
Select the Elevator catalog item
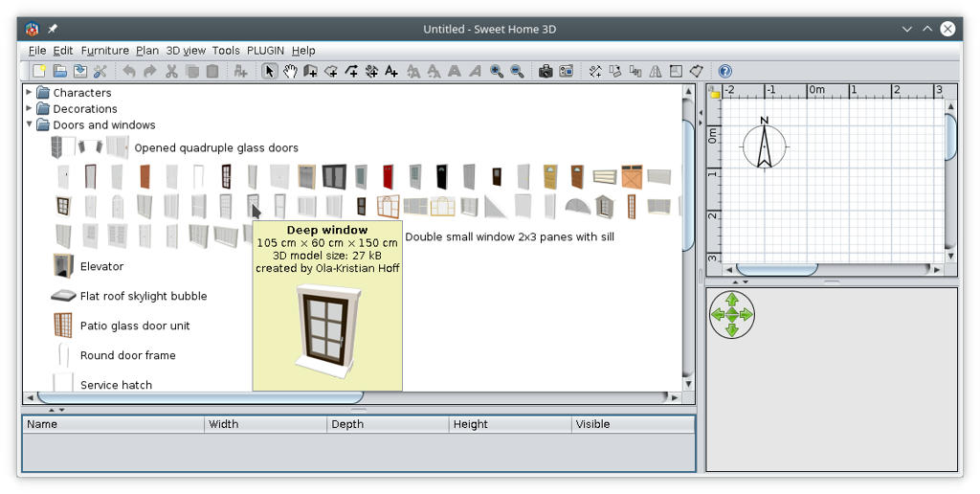(89, 266)
